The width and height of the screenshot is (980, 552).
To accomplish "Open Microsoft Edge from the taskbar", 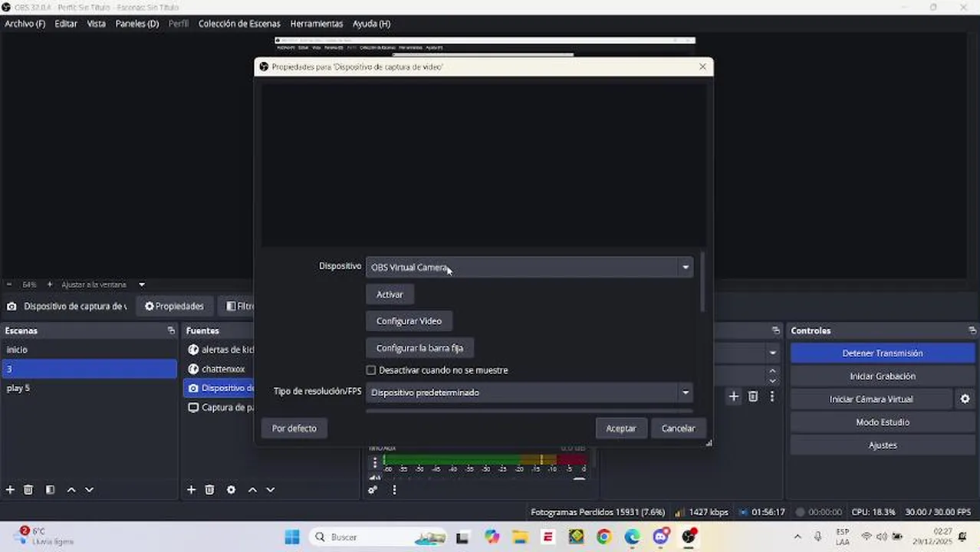I will 632,537.
